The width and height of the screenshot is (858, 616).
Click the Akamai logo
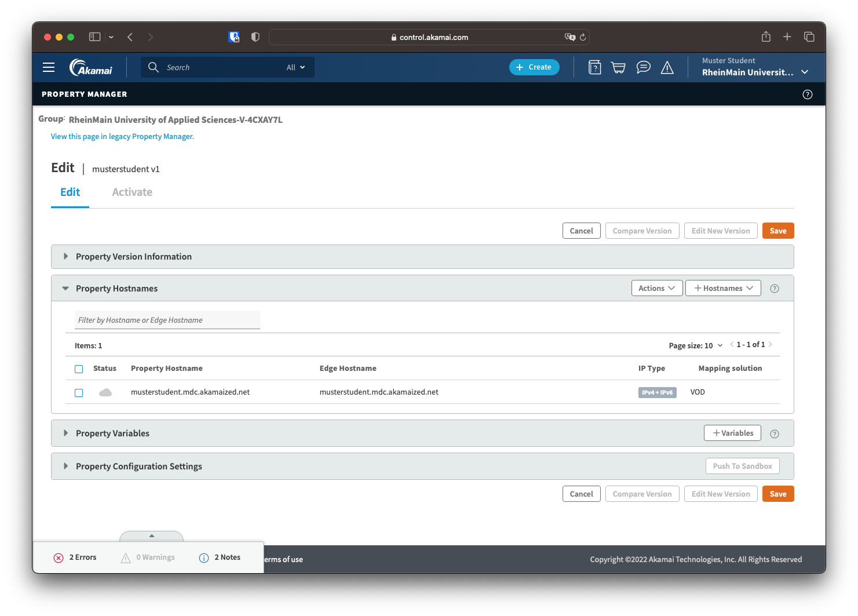point(91,67)
